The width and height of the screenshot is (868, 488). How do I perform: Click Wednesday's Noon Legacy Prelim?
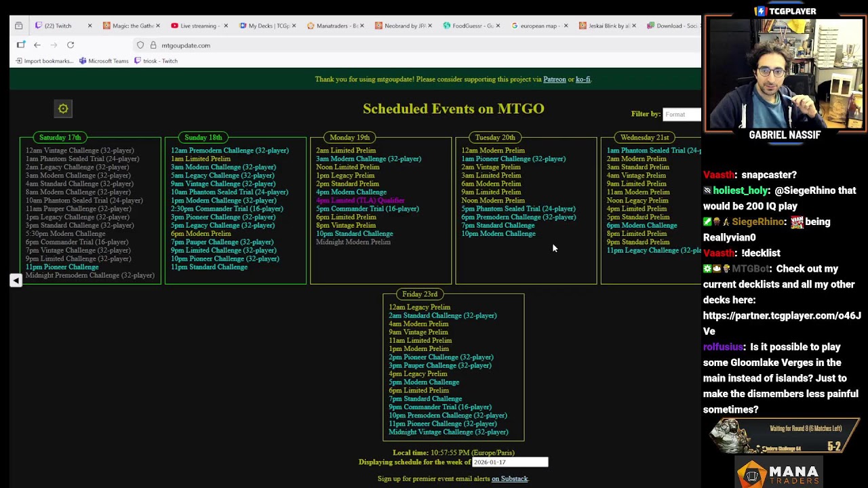(637, 201)
